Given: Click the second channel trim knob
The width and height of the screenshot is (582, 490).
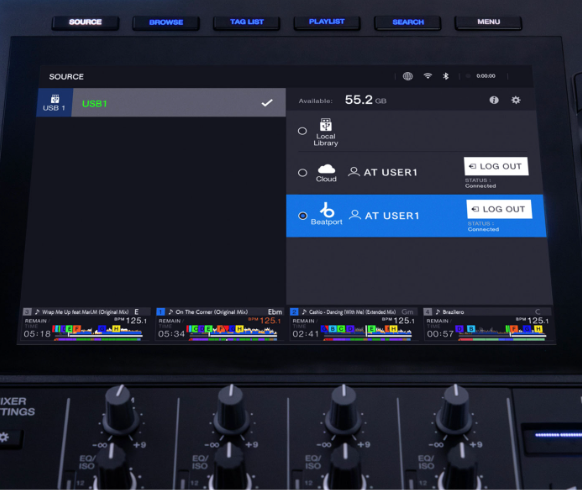Looking at the screenshot, I should pos(231,410).
